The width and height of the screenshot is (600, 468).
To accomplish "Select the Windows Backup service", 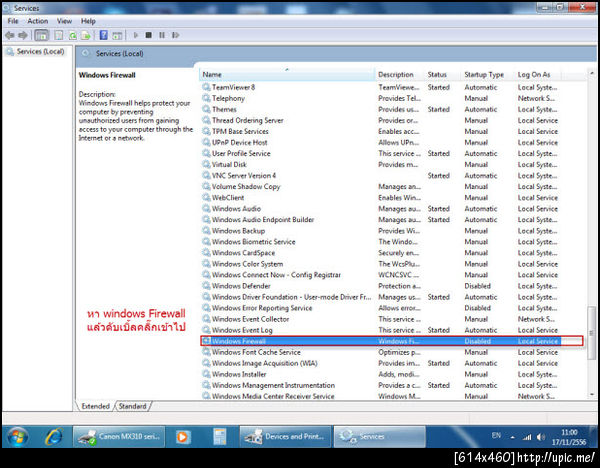I will coord(238,231).
